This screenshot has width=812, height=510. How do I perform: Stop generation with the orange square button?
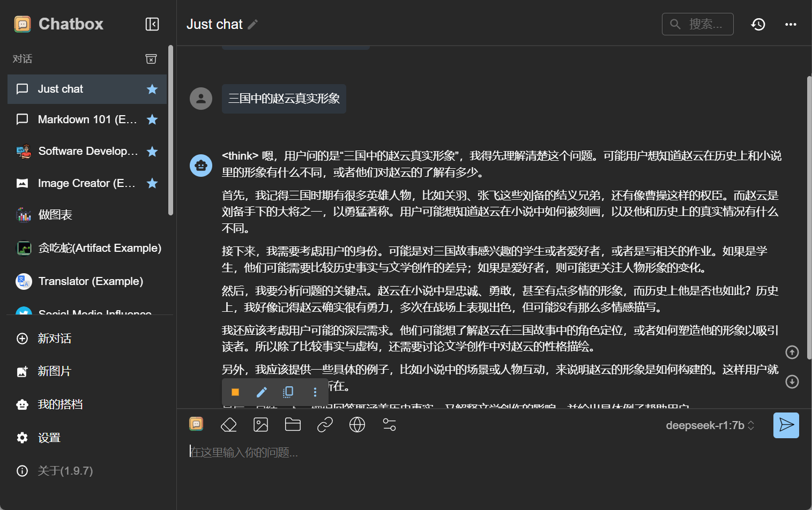click(x=235, y=392)
